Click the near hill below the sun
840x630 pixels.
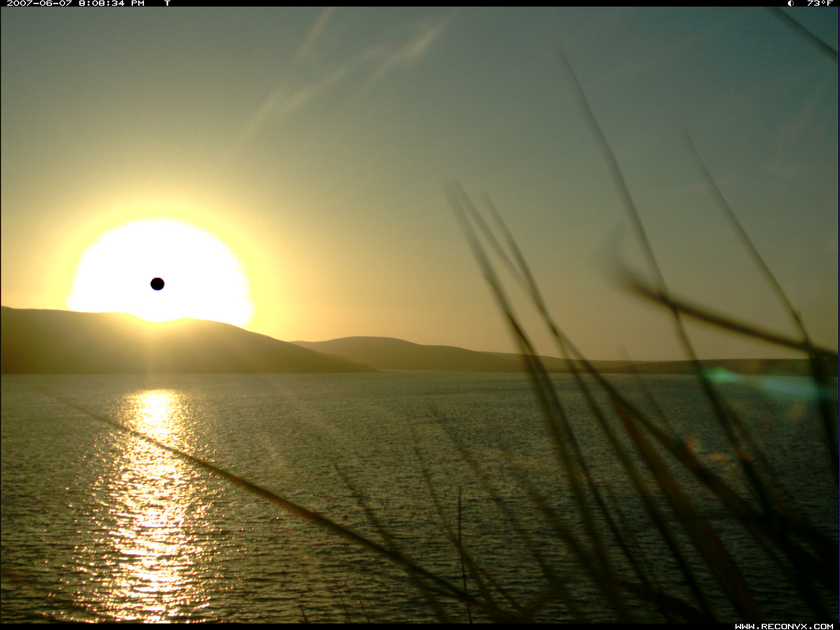(164, 349)
